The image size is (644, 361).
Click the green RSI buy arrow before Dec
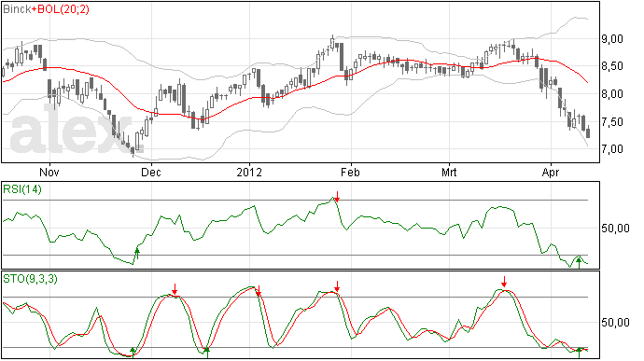(x=137, y=254)
